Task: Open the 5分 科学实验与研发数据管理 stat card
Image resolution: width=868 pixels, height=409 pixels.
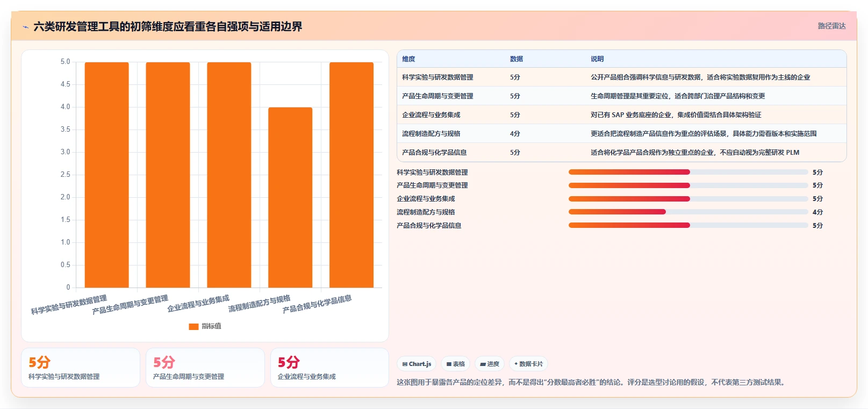Action: coord(81,368)
